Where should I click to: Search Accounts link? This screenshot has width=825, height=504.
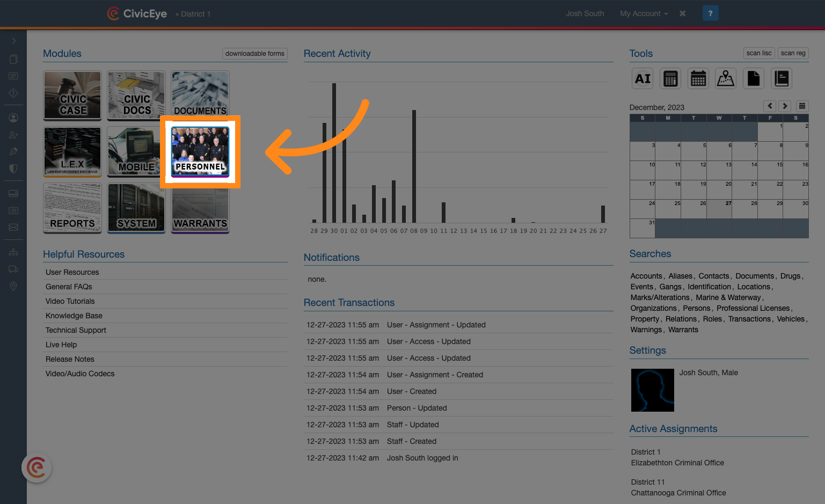pyautogui.click(x=646, y=276)
